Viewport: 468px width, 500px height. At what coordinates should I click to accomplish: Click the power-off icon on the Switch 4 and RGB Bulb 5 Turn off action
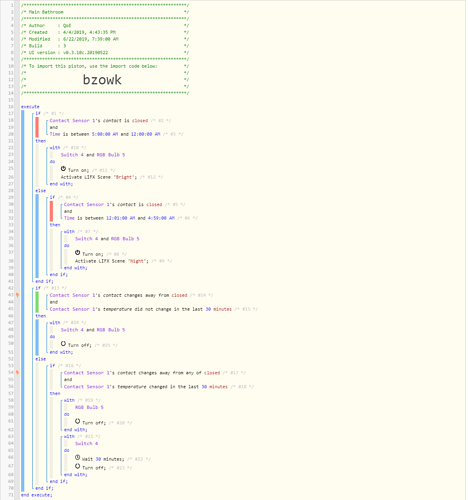(63, 344)
